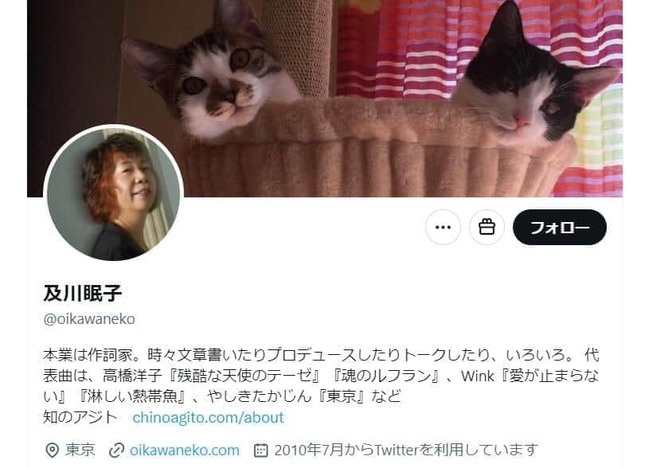The height and width of the screenshot is (468, 645).
Task: Click the profile bio starting 本業は作詞家
Action: point(321,375)
